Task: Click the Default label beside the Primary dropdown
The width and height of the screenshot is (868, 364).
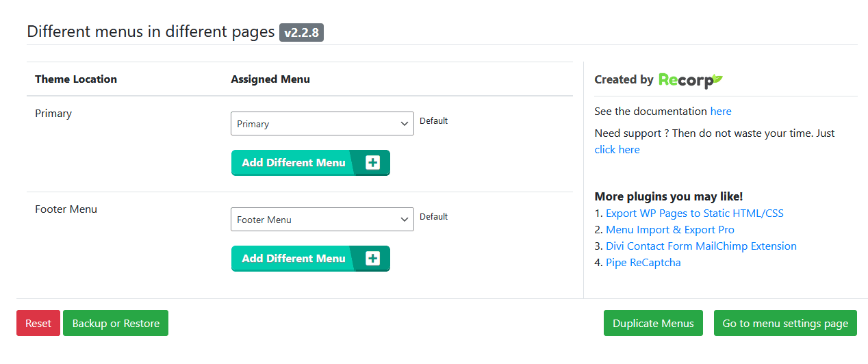Action: point(433,121)
